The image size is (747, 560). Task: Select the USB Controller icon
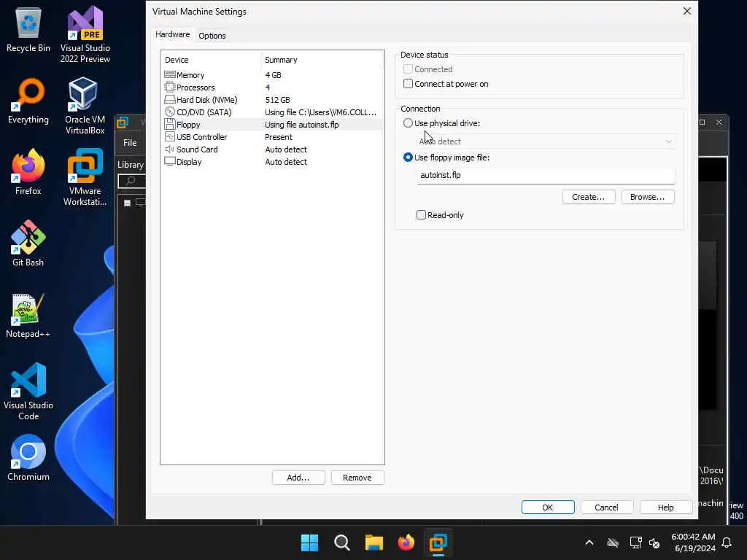[169, 136]
